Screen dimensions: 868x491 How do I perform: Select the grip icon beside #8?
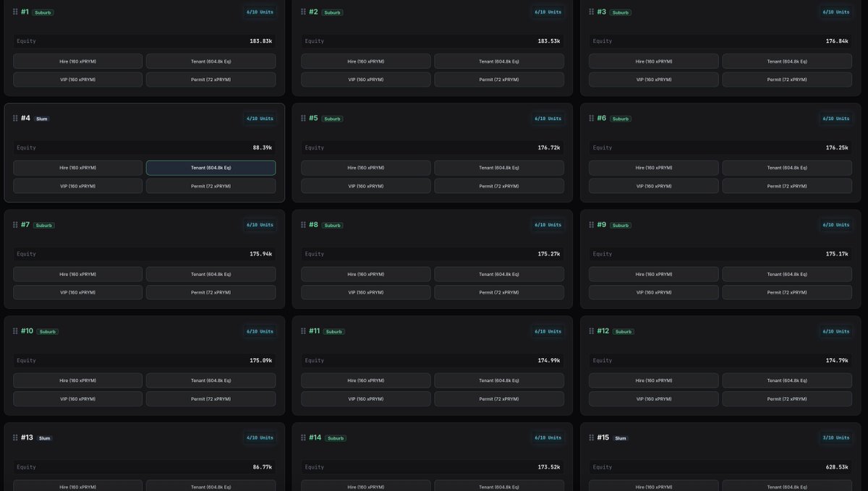click(303, 225)
